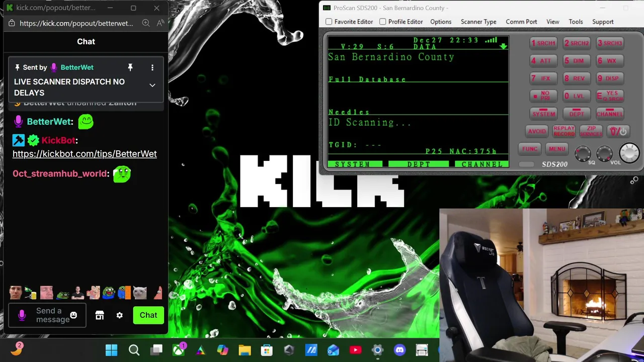The width and height of the screenshot is (644, 362).
Task: Select the white cat emote
Action: click(140, 292)
